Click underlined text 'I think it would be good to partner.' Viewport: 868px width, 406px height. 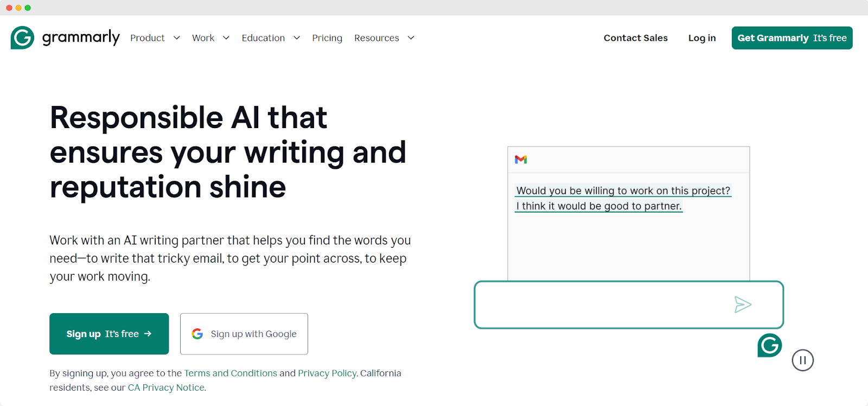coord(599,206)
